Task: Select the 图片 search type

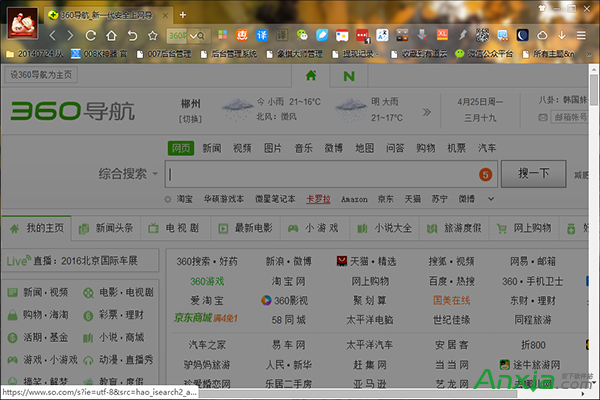Action: [x=273, y=148]
